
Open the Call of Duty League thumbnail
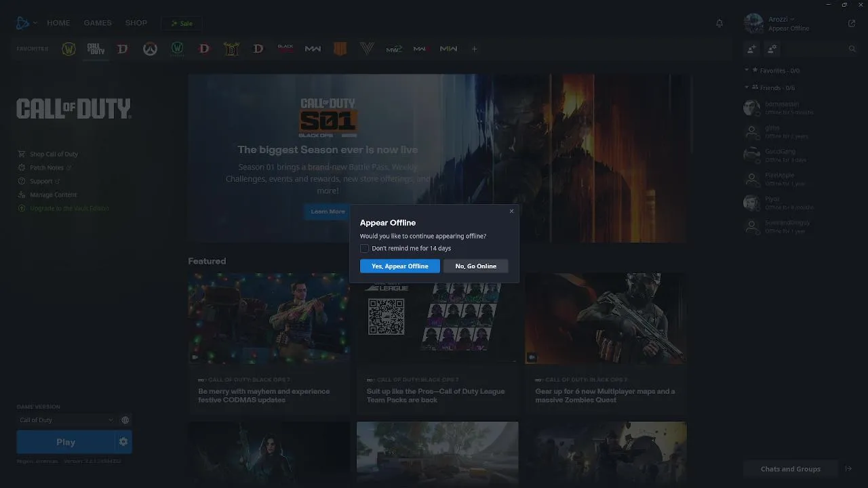point(437,319)
